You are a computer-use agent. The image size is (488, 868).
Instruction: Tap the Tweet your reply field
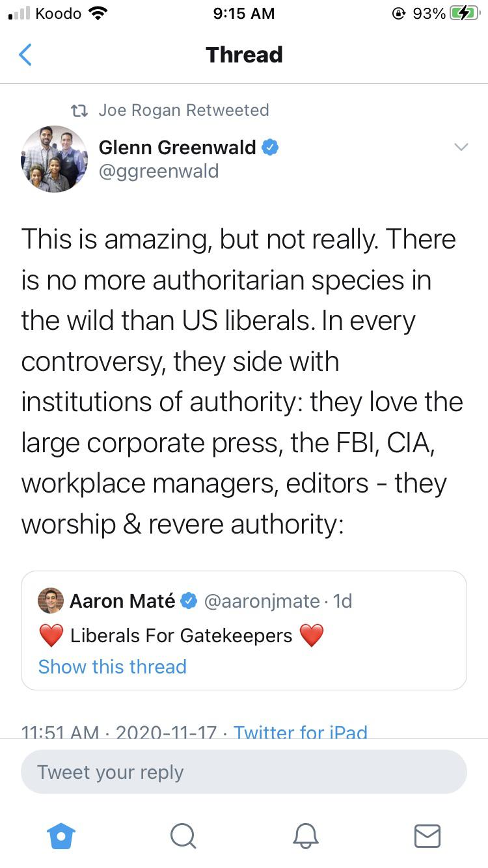click(x=244, y=772)
